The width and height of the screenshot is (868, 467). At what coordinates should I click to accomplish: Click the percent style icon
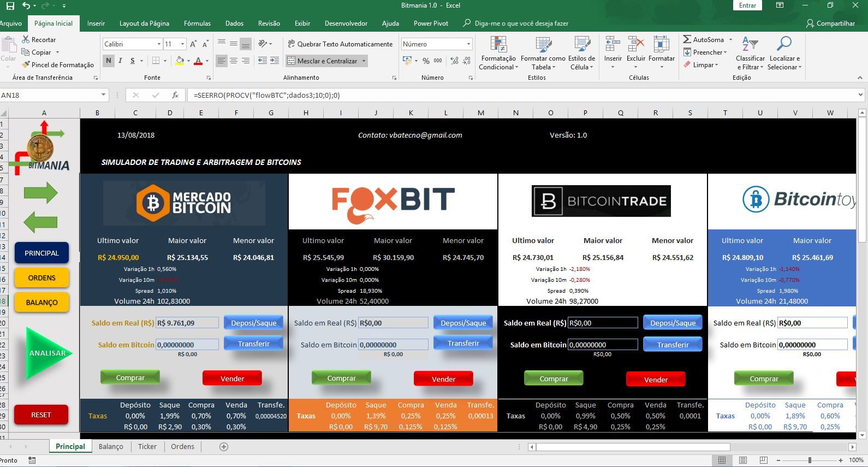[x=426, y=61]
